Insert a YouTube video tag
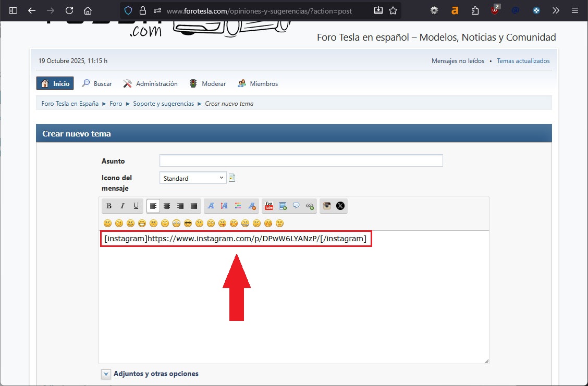 tap(268, 206)
